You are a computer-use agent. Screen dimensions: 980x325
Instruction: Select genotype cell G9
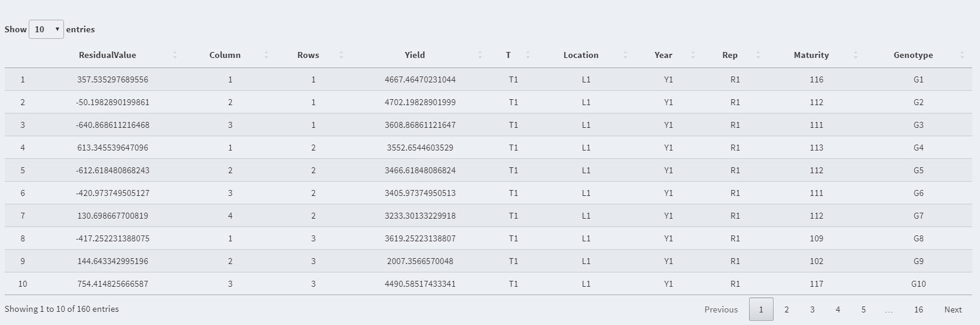(x=918, y=261)
